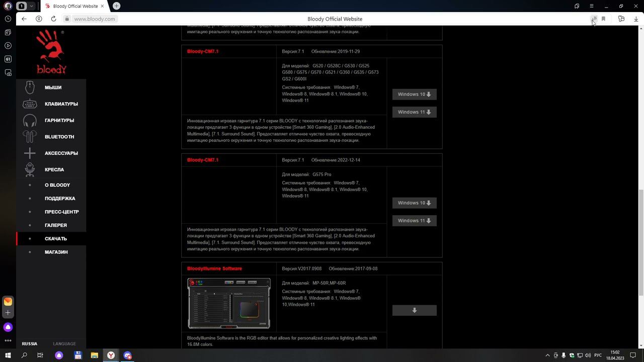
Task: Open Windows Start menu
Action: [x=8, y=355]
